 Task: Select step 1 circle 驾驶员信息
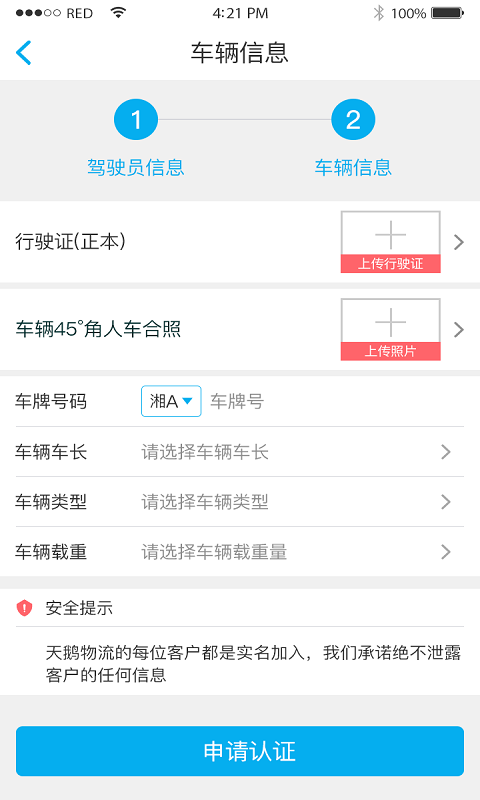(136, 120)
